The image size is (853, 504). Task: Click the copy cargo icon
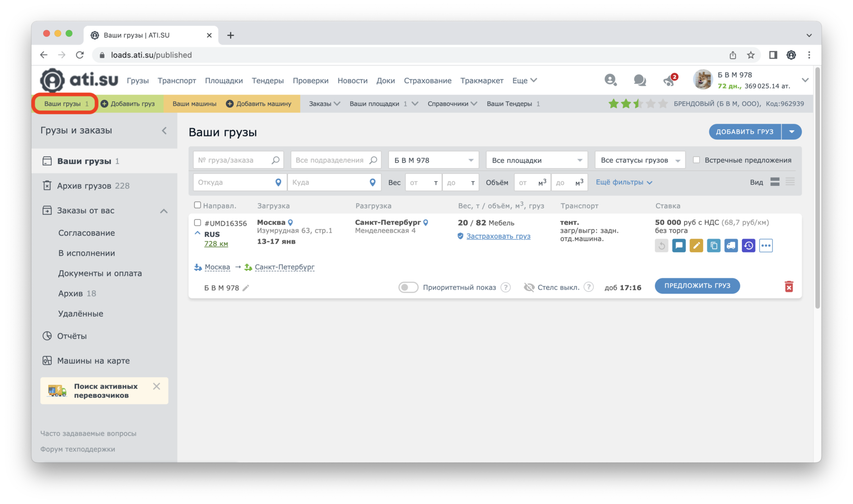point(713,246)
